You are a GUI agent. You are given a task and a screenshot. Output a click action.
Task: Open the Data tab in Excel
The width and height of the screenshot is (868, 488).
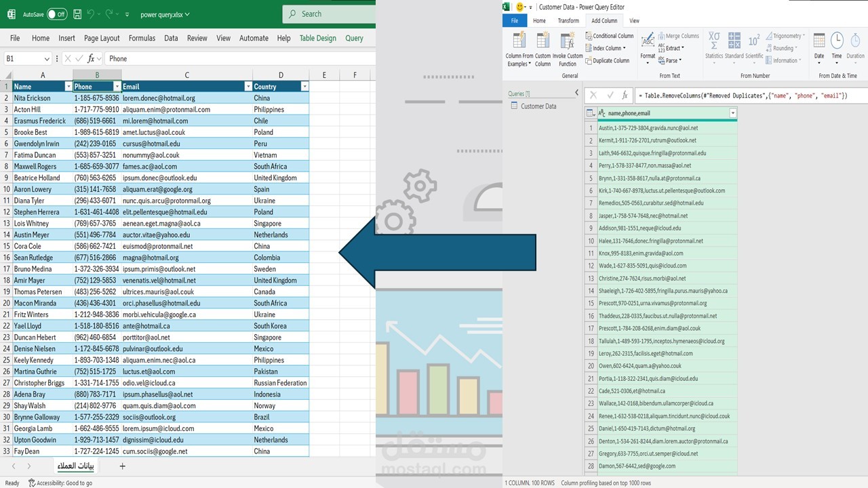(x=171, y=38)
